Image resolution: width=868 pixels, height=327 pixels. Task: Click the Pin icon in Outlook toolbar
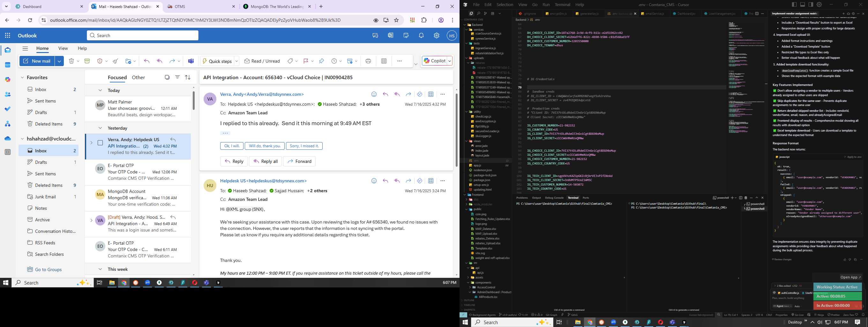tap(321, 61)
